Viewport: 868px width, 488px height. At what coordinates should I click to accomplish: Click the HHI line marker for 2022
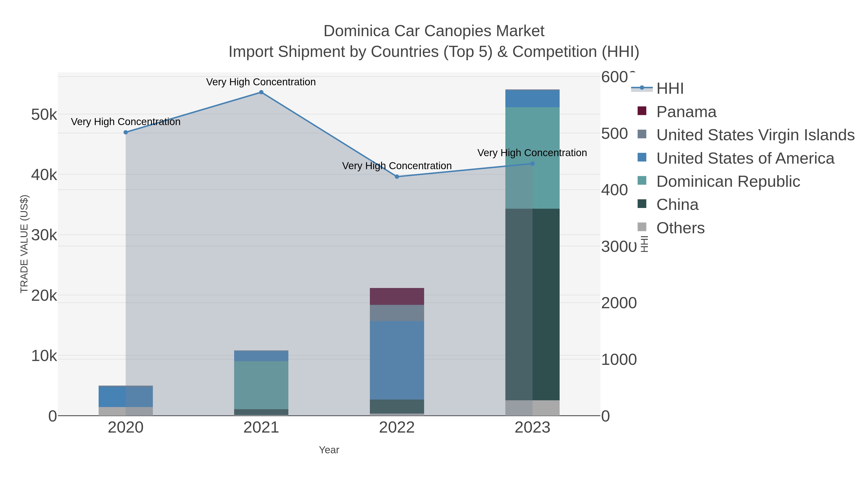click(x=397, y=177)
